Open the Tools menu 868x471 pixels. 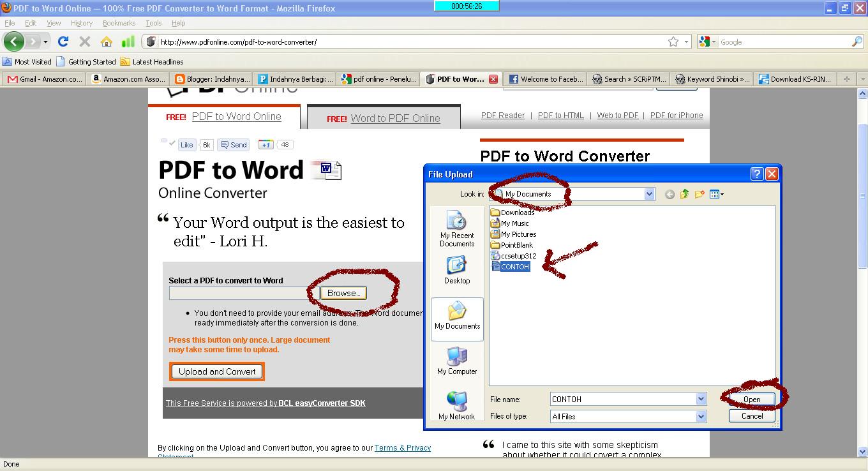pyautogui.click(x=153, y=23)
